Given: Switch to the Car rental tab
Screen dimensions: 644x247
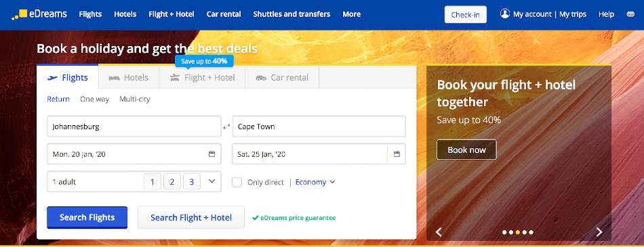Looking at the screenshot, I should coord(282,78).
